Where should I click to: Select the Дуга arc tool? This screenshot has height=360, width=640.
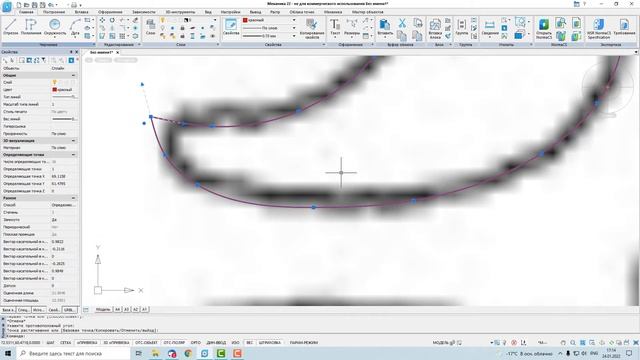coord(75,27)
